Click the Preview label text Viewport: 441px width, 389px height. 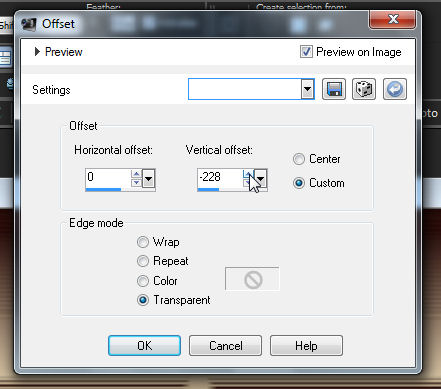coord(64,52)
